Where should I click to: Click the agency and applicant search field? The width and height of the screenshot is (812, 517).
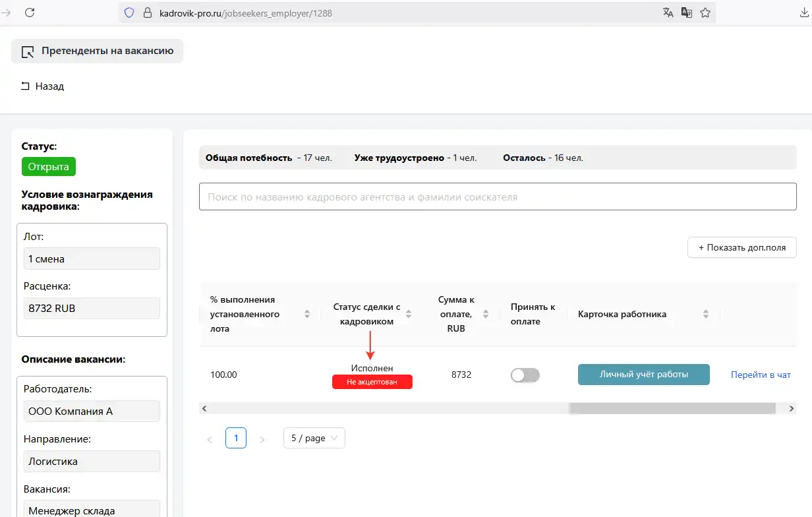pyautogui.click(x=498, y=197)
